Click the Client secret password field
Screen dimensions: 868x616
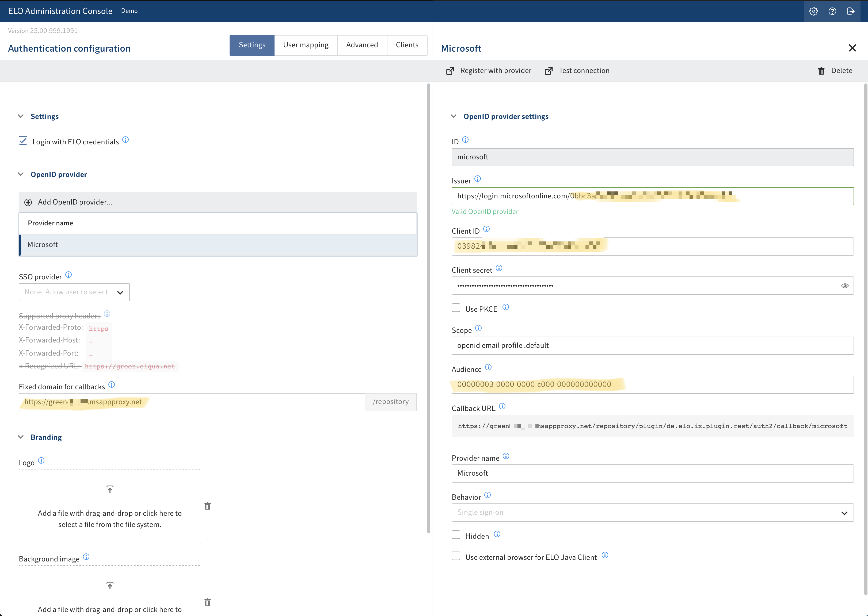tap(653, 286)
